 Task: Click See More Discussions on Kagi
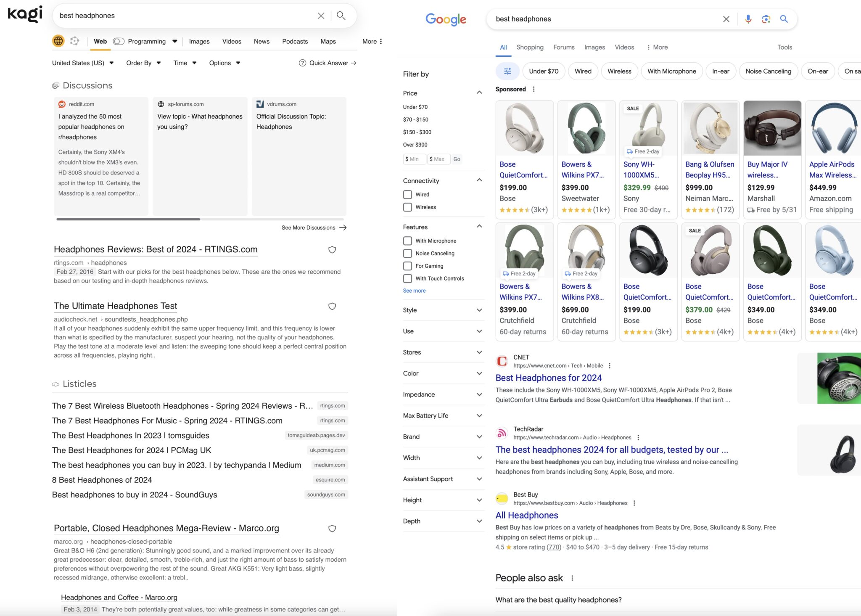coord(308,227)
